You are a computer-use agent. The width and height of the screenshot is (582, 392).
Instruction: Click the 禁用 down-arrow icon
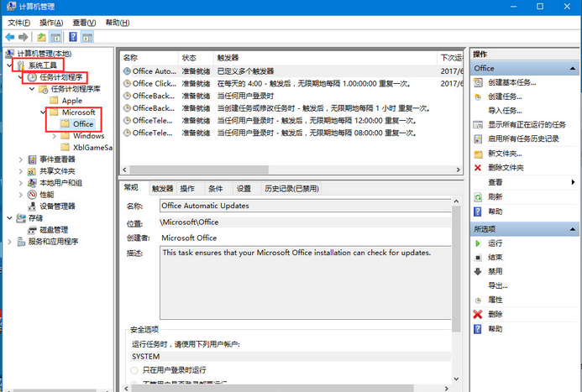point(478,271)
